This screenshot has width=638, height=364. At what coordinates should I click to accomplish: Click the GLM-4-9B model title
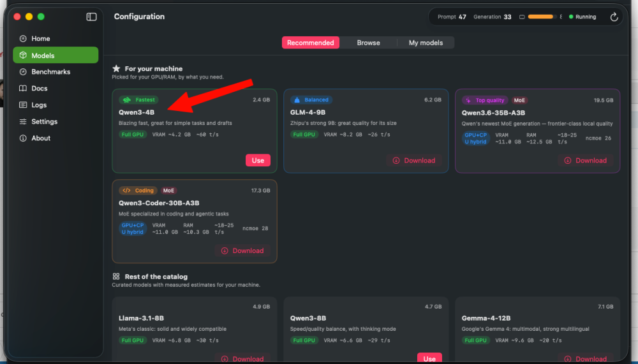pyautogui.click(x=308, y=112)
